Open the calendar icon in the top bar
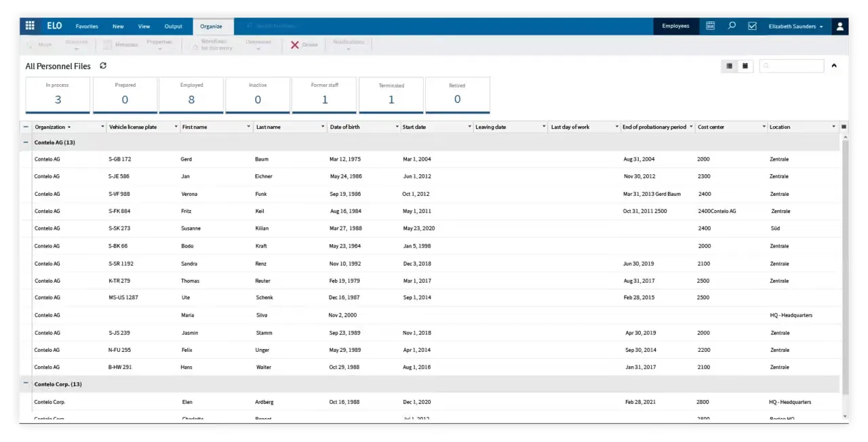Viewport: 868px width, 442px height. 710,26
